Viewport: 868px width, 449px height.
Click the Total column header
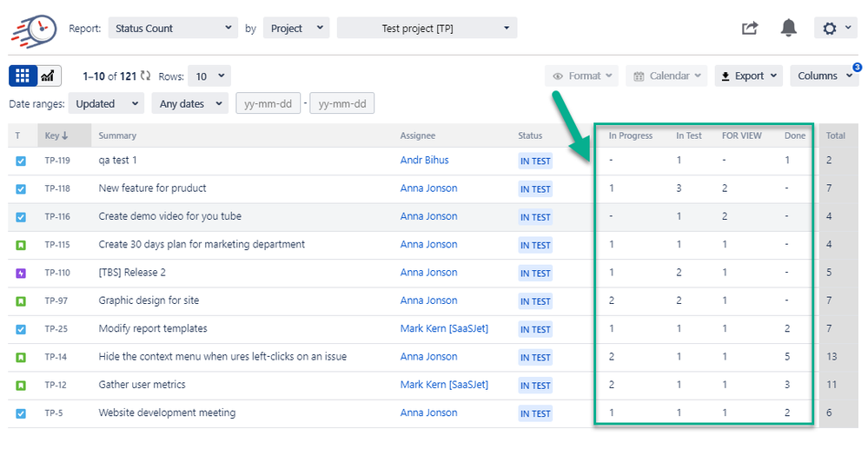836,135
